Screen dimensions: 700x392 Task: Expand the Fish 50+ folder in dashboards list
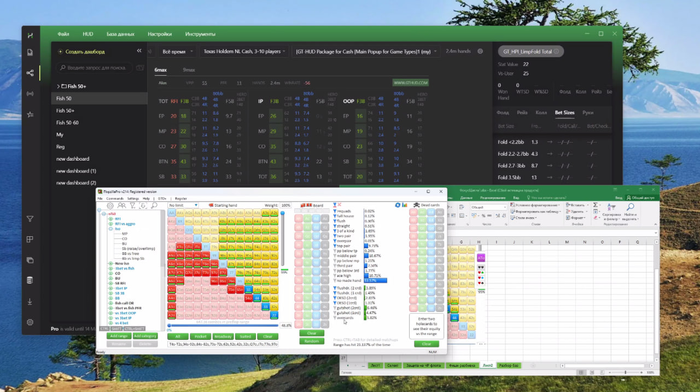[58, 86]
